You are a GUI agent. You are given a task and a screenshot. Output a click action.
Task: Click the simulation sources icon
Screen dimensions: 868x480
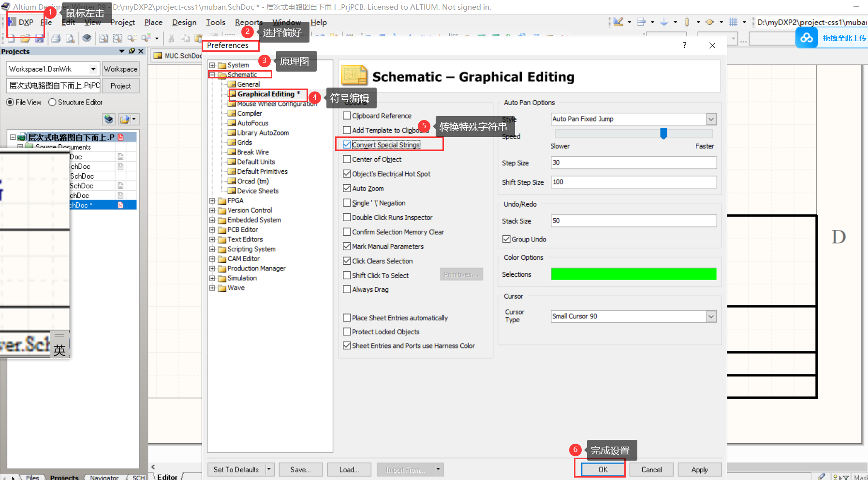[710, 22]
